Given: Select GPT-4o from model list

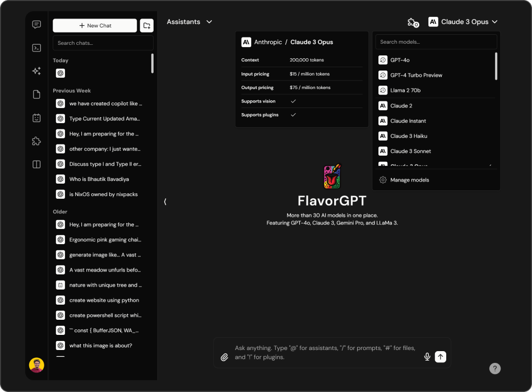Looking at the screenshot, I should coord(436,60).
